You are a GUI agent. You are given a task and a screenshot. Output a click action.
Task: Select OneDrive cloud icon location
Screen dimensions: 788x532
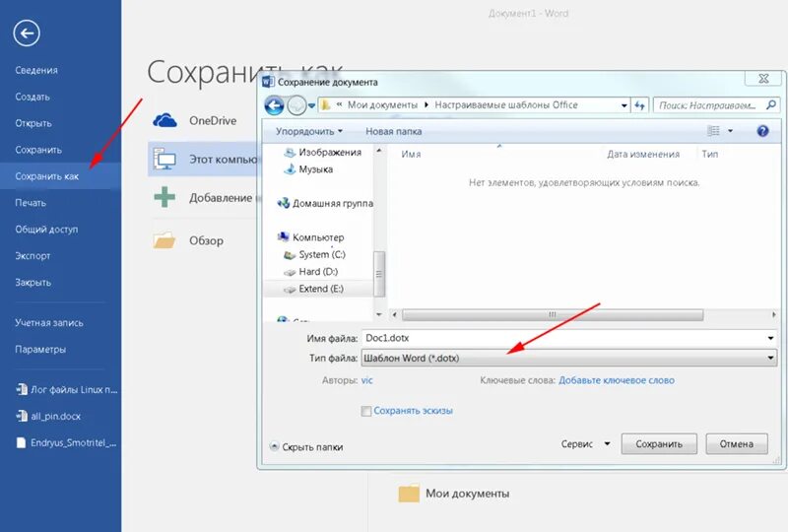click(x=164, y=120)
